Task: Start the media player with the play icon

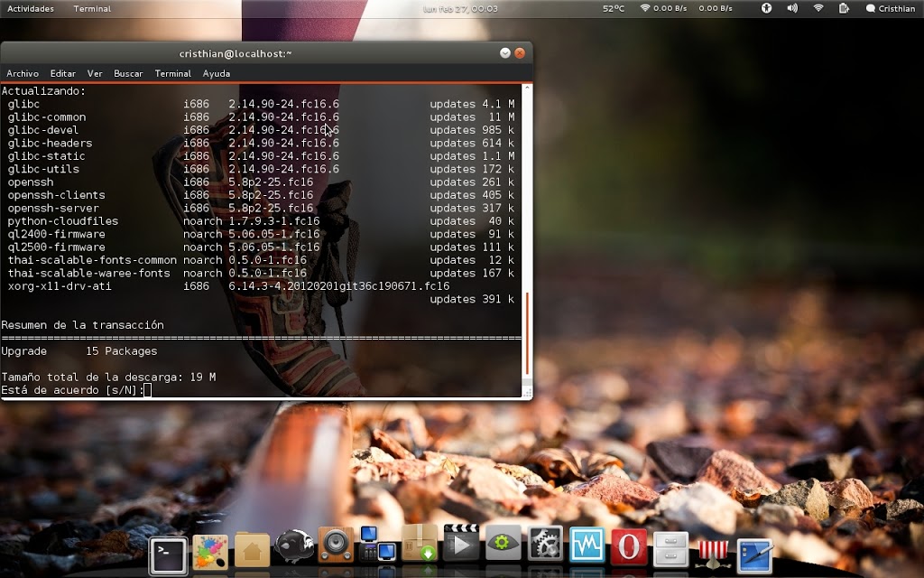Action: pos(459,545)
